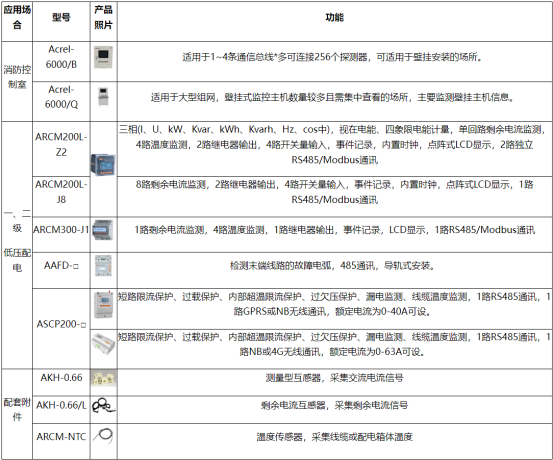This screenshot has width=553, height=460.
Task: Click the Acrel-6000/Q function description
Action: (x=332, y=97)
